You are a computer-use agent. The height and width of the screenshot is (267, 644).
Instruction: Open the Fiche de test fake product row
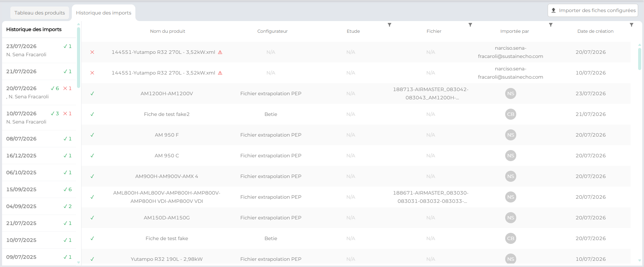(356, 238)
